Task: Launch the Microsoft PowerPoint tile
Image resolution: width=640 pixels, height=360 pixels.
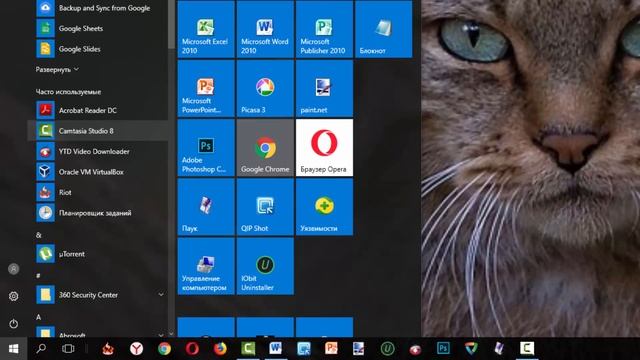Action: tap(206, 89)
